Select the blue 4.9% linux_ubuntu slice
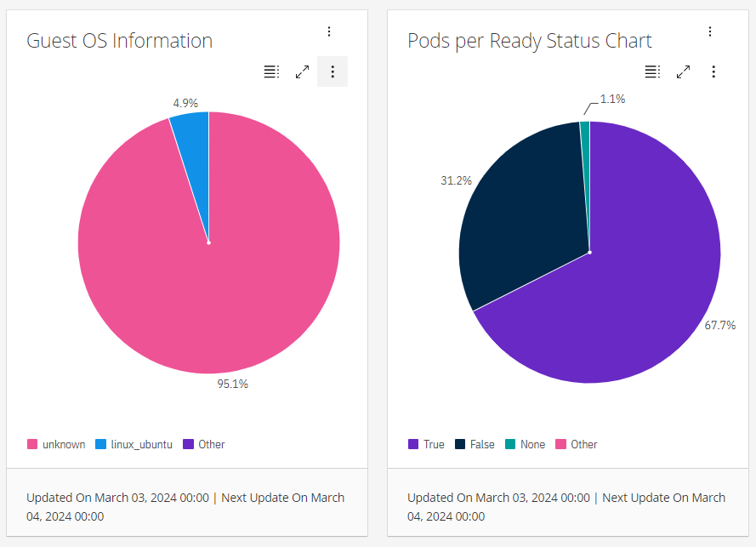Viewport: 756px width, 547px height. [x=195, y=145]
